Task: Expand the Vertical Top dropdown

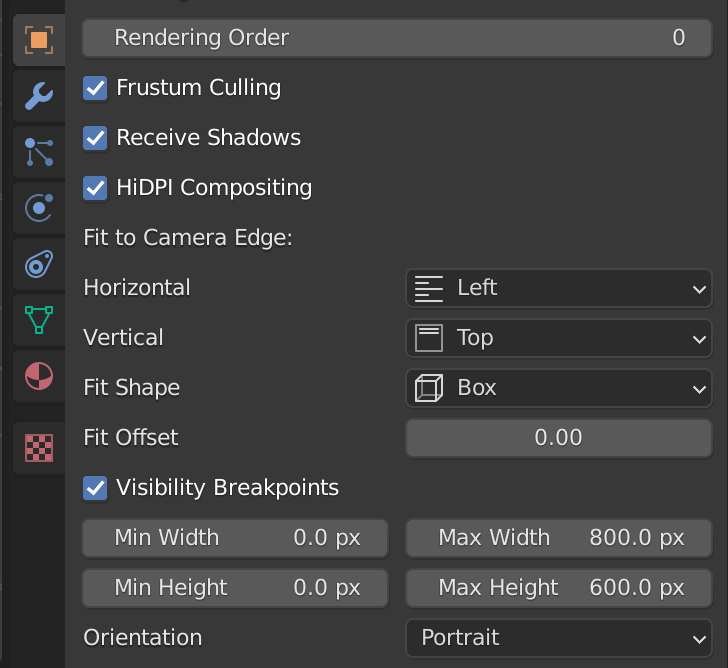Action: pyautogui.click(x=559, y=338)
